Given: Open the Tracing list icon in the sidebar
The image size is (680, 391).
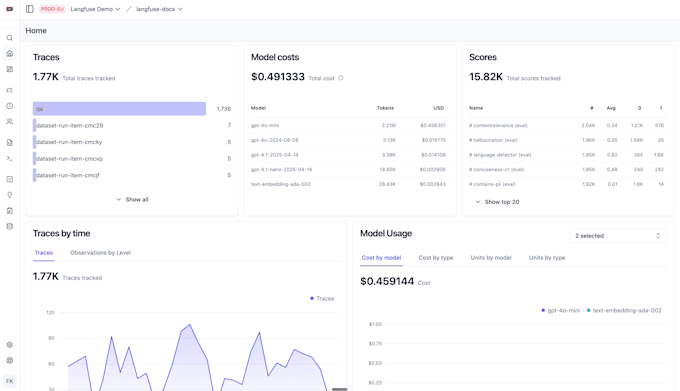Looking at the screenshot, I should pyautogui.click(x=10, y=90).
